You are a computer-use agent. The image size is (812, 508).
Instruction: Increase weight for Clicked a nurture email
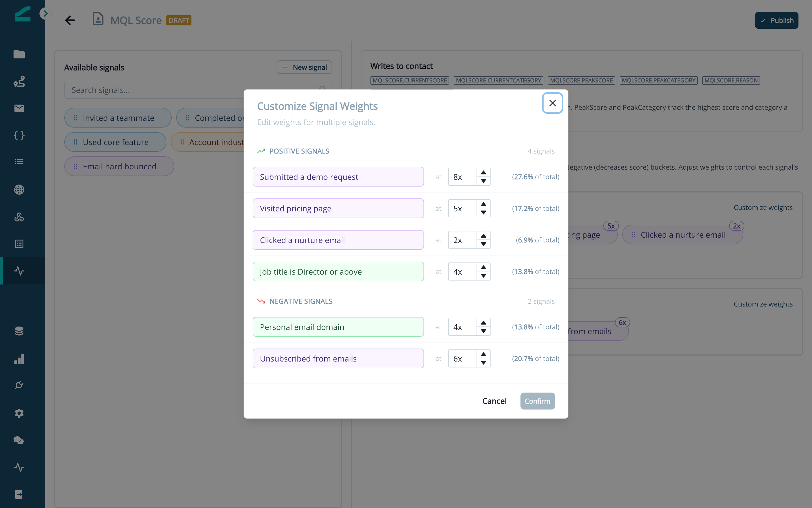483,236
